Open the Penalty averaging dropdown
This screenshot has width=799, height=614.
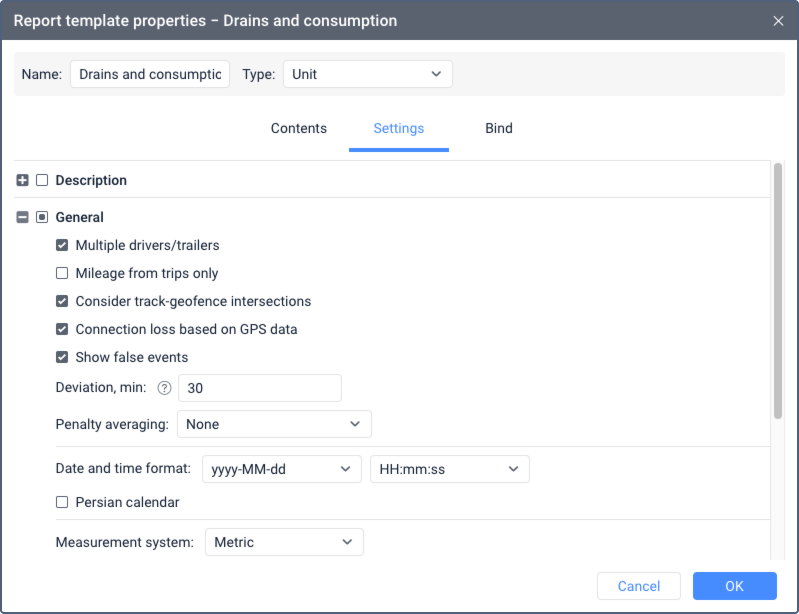pos(273,424)
